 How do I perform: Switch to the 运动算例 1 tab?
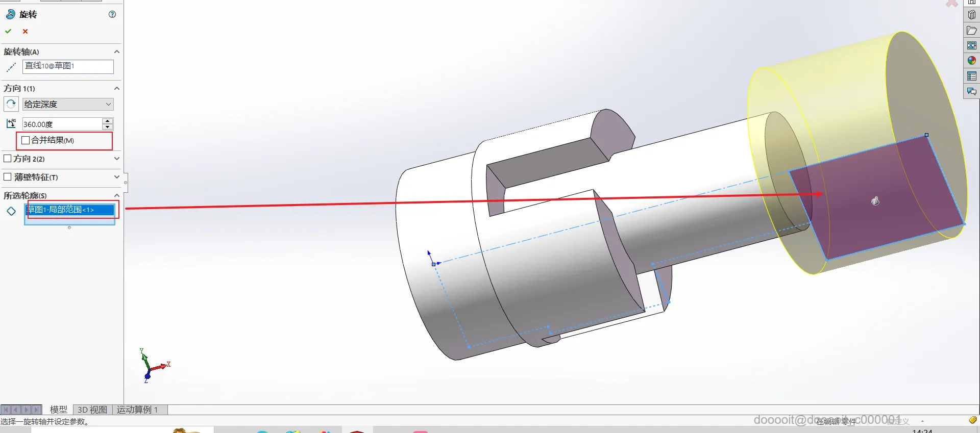click(x=137, y=410)
